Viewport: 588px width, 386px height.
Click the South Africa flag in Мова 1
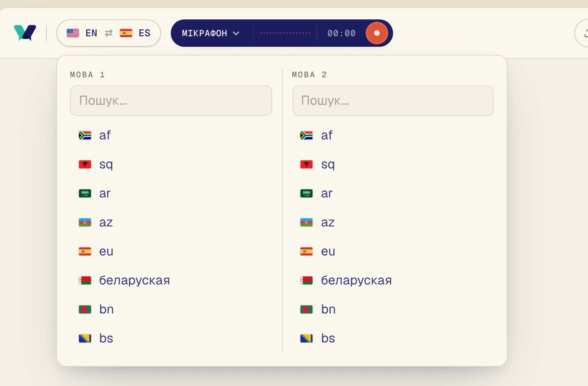coord(85,135)
